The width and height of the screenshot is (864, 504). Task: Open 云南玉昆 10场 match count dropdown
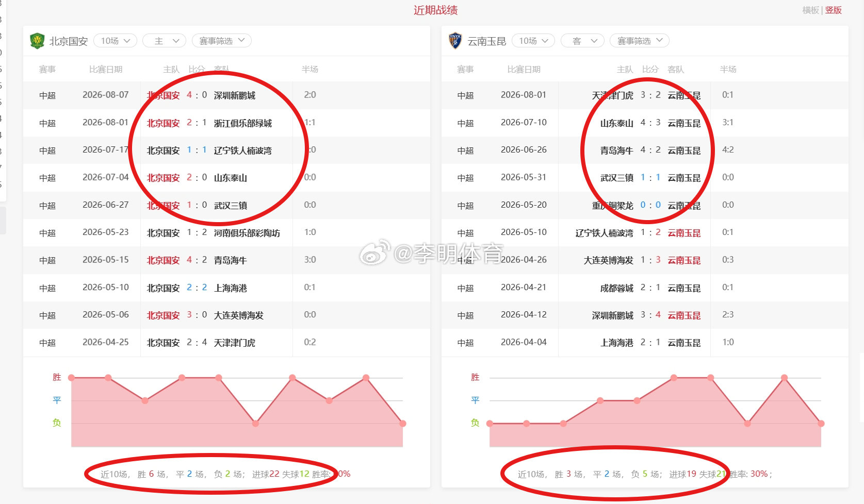tap(533, 41)
